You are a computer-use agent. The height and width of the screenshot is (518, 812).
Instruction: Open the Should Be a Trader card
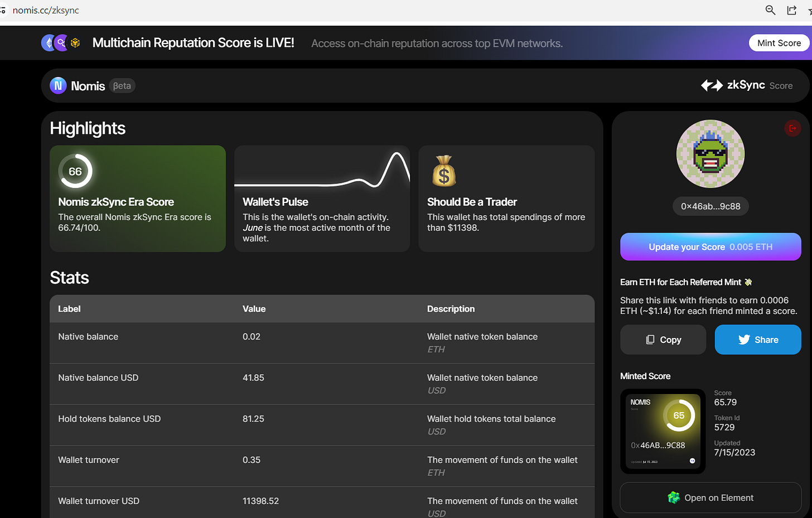[506, 199]
